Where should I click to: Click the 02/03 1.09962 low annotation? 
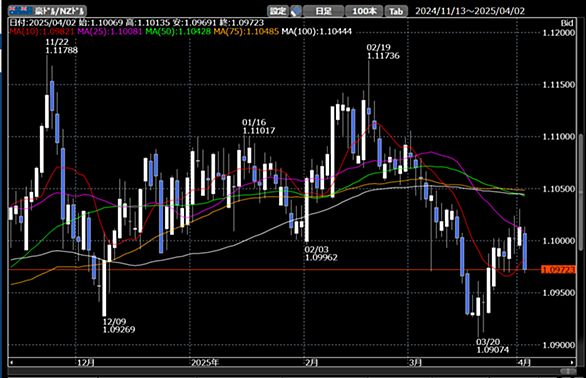[321, 253]
